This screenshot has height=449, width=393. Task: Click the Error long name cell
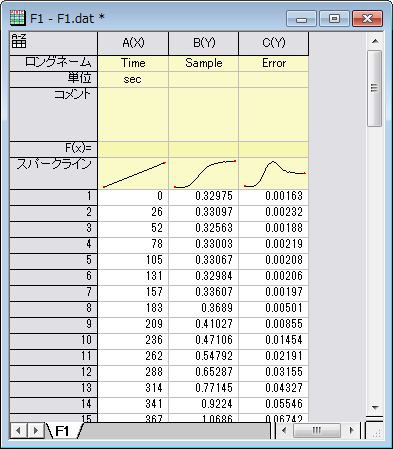[274, 63]
